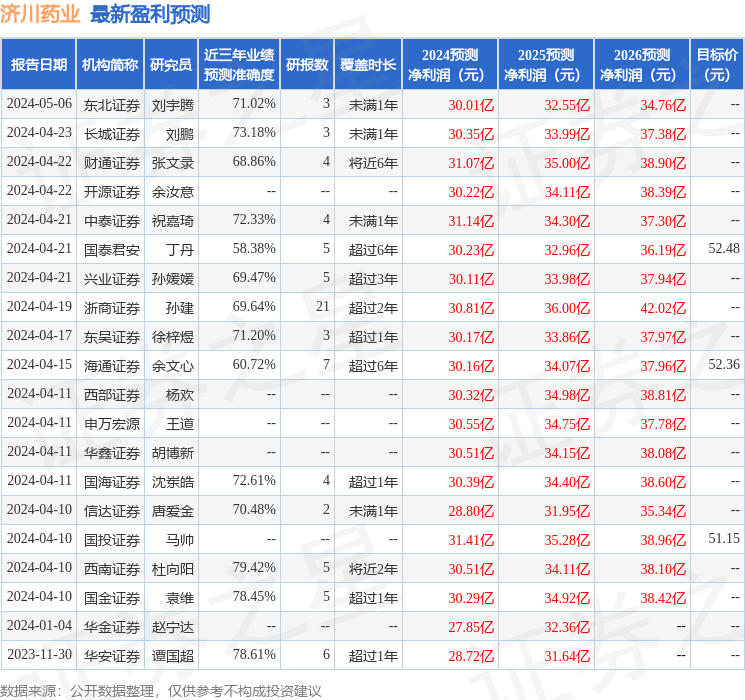Screen dimensions: 745x700
Task: Select analyst 祝嘉琦
Action: click(x=172, y=221)
